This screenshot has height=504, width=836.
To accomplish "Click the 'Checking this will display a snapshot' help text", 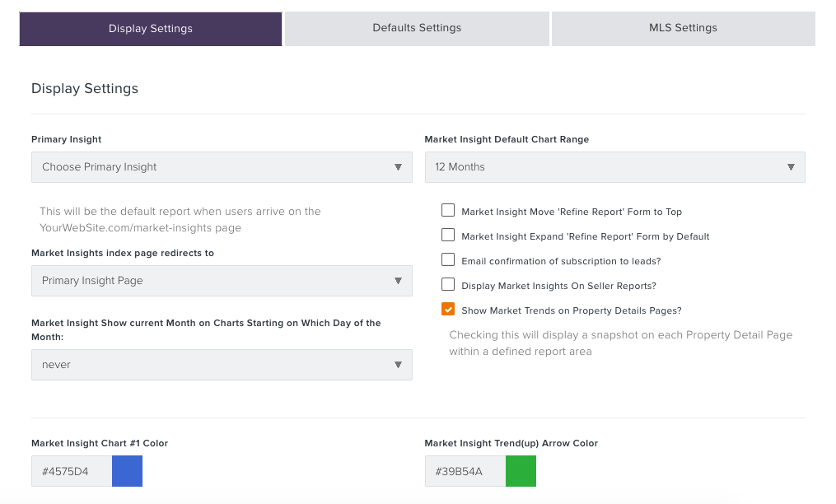I will click(620, 343).
